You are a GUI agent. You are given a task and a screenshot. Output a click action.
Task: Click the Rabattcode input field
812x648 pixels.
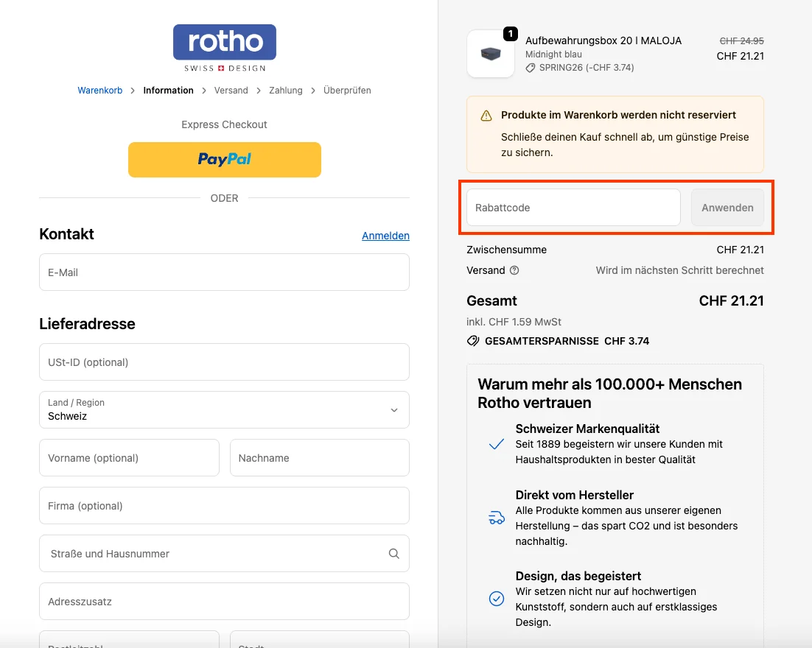point(573,207)
